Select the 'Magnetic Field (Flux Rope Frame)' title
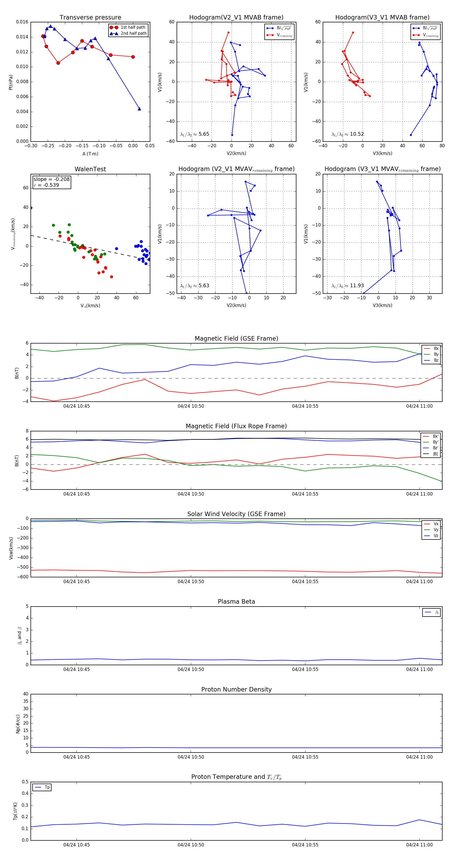This screenshot has height=868, width=473. 236,426
